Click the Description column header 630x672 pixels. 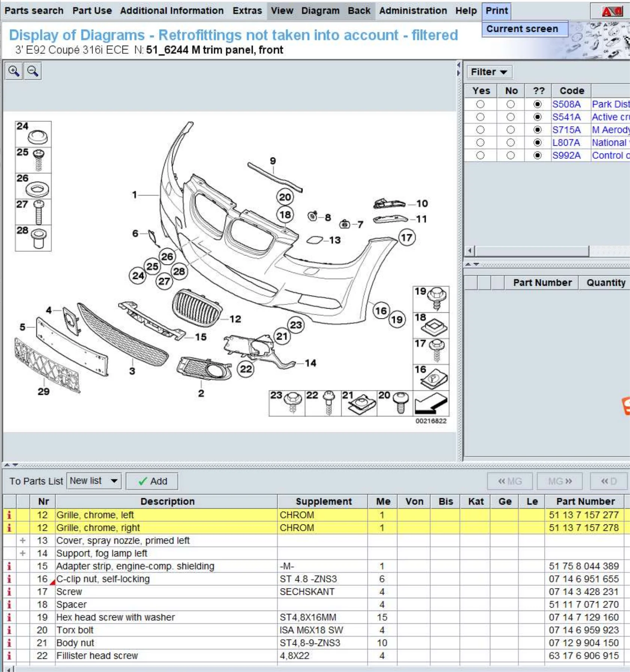tap(167, 502)
